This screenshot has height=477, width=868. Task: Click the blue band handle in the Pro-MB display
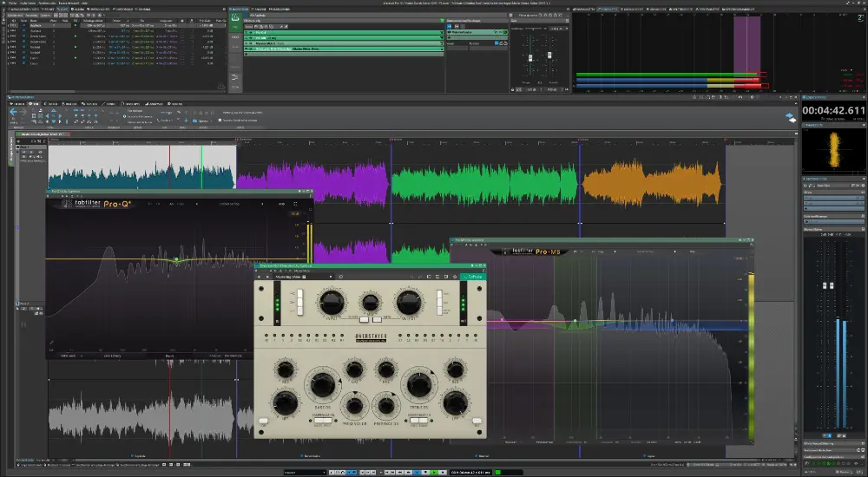click(x=673, y=320)
